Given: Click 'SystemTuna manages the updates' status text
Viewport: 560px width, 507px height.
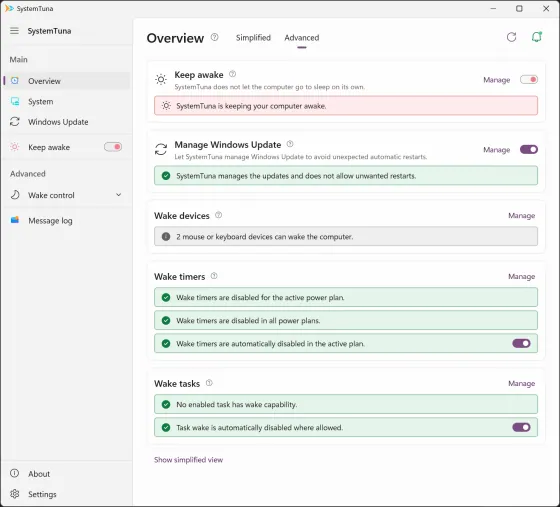Looking at the screenshot, I should point(296,176).
